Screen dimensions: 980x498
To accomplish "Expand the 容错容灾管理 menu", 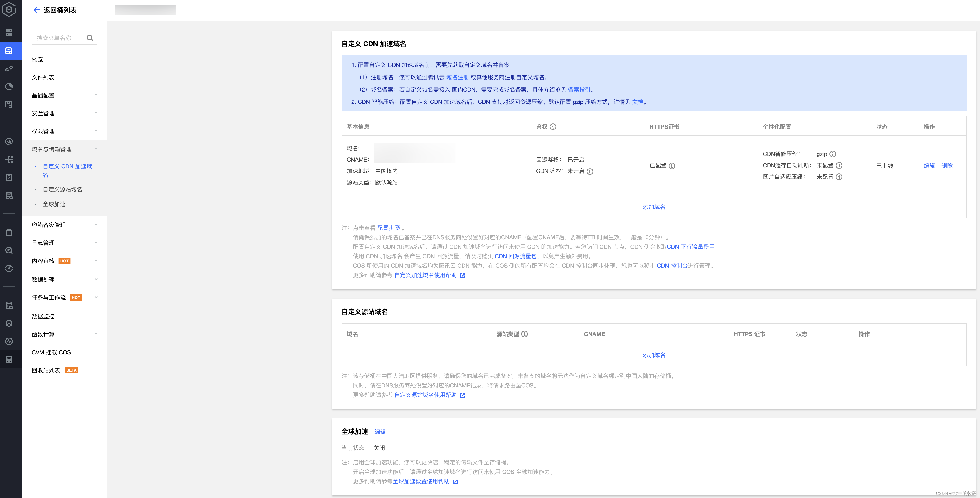I will tap(64, 225).
